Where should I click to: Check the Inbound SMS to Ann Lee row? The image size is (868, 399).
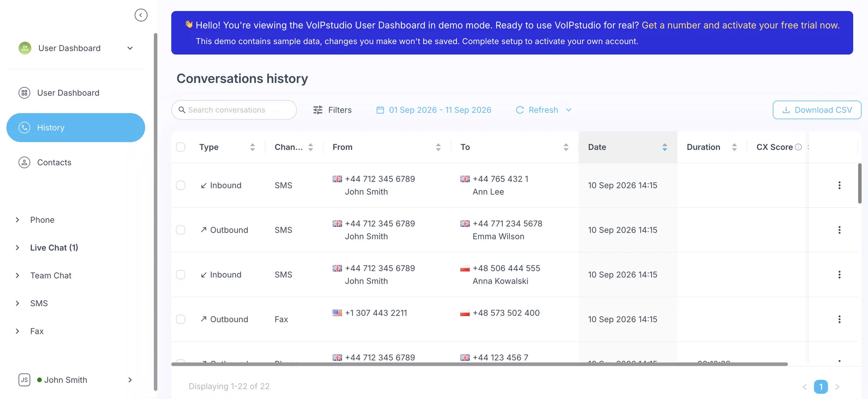coord(181,185)
